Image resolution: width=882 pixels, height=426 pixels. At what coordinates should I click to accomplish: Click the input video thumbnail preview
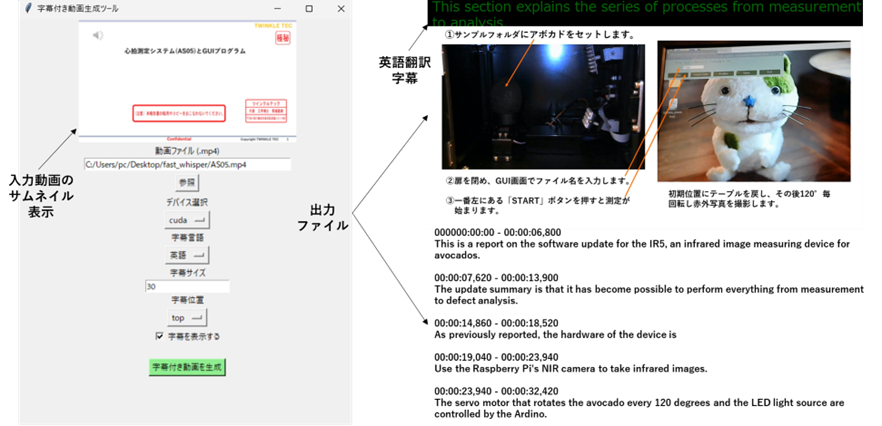coord(187,80)
